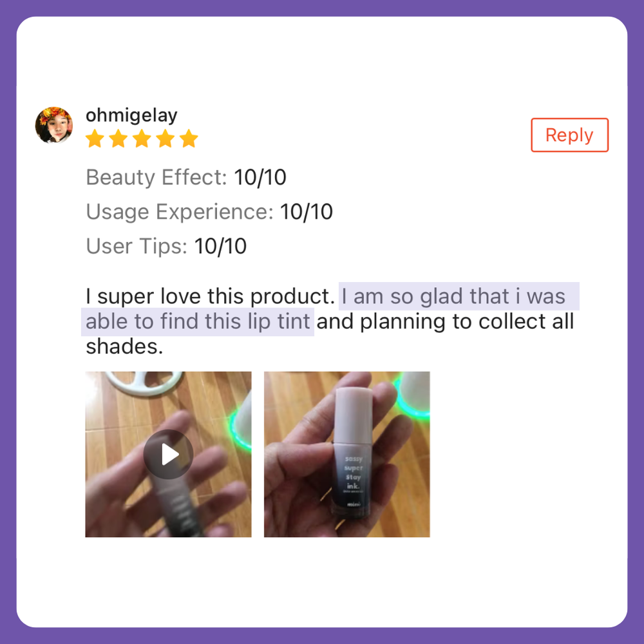Click the text 'and planning to collect all'
644x644 pixels.
tap(445, 321)
